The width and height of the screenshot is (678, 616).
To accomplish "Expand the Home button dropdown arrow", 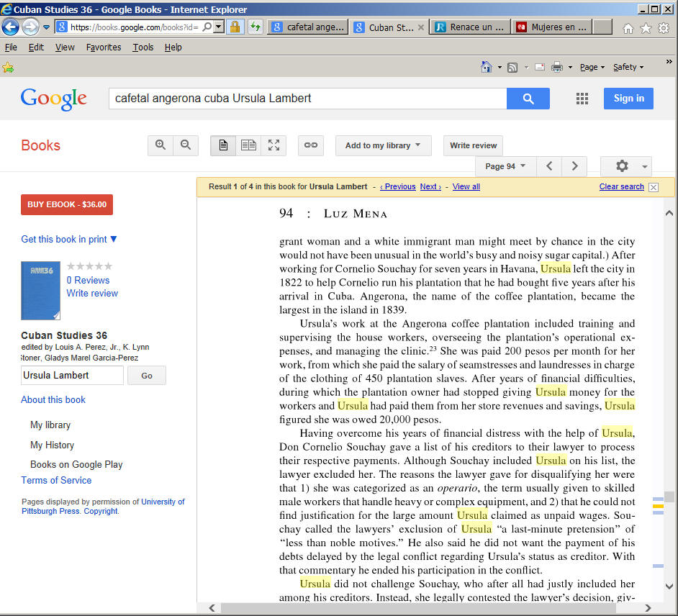I will tap(500, 68).
